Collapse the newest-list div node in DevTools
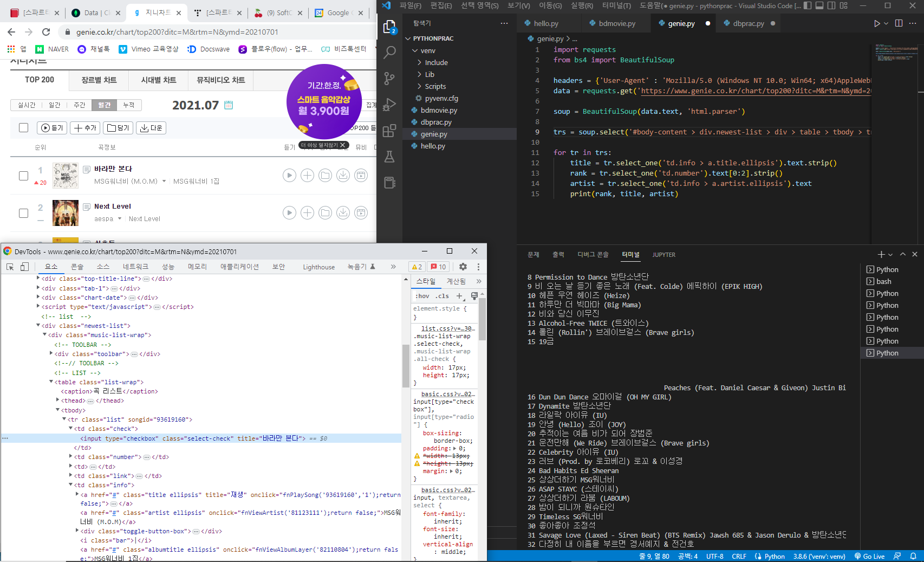Screen dimensions: 924x562 38,326
